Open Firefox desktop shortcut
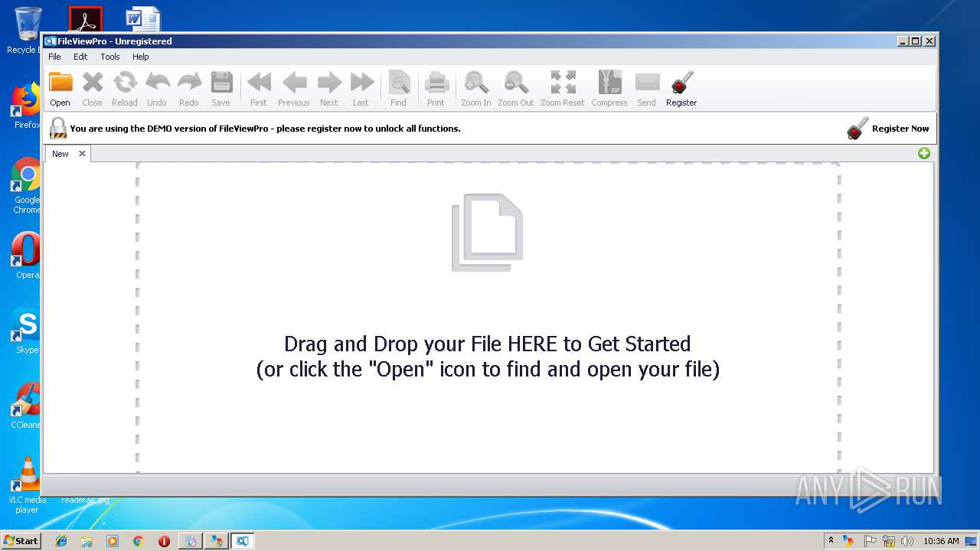 (27, 106)
